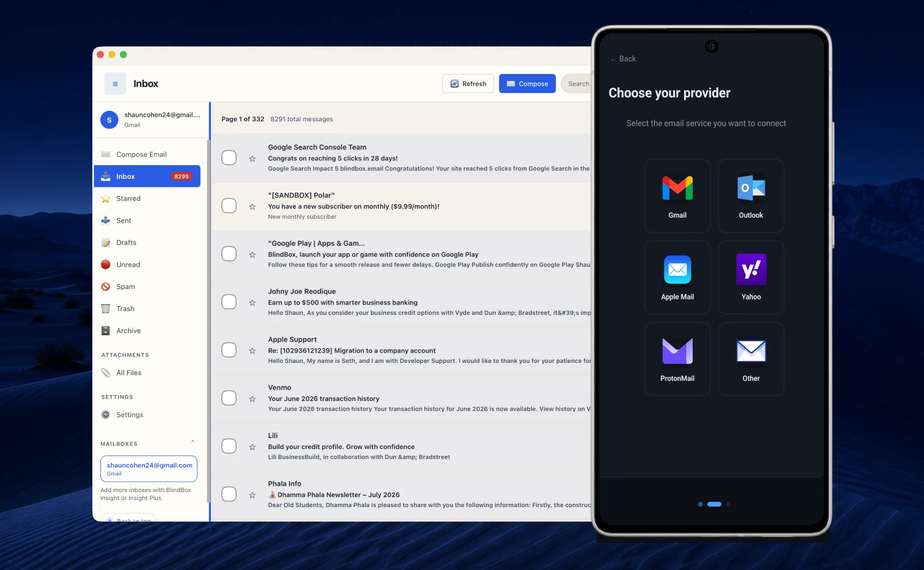This screenshot has width=924, height=570.
Task: Tick checkbox for Google Search Console Team email
Action: click(x=229, y=157)
